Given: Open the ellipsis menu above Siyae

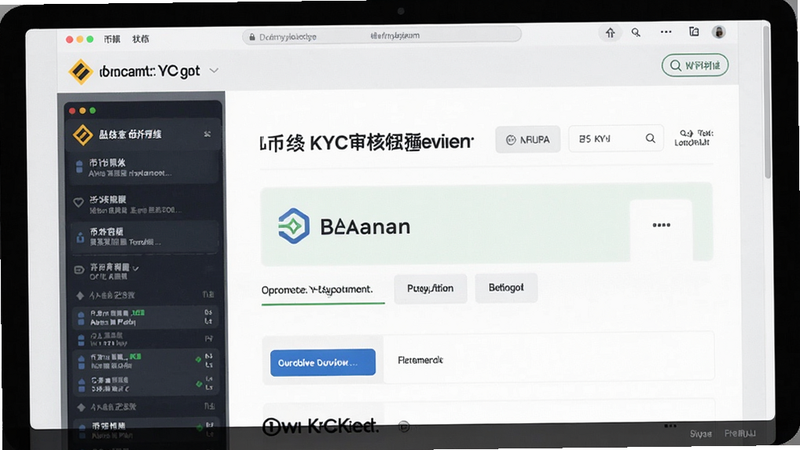Looking at the screenshot, I should coord(670,426).
